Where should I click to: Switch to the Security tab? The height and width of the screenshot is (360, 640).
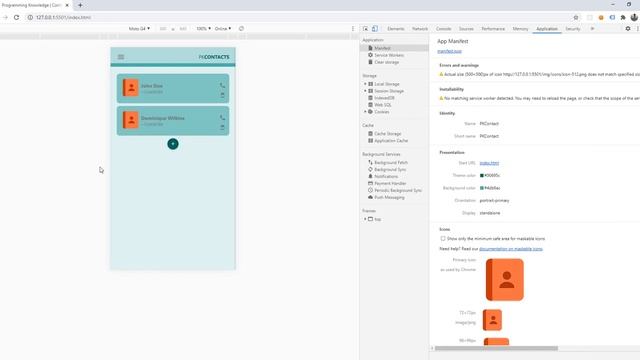click(x=573, y=29)
